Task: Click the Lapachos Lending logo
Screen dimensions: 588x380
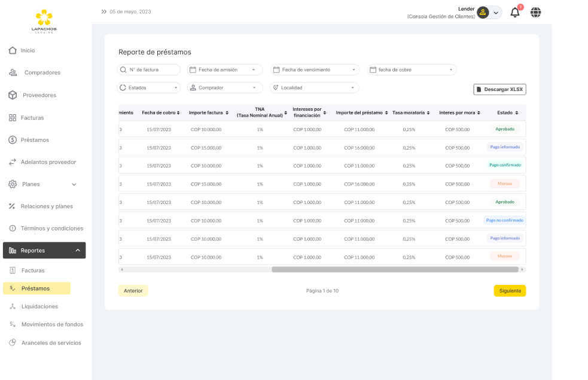Action: pos(44,22)
